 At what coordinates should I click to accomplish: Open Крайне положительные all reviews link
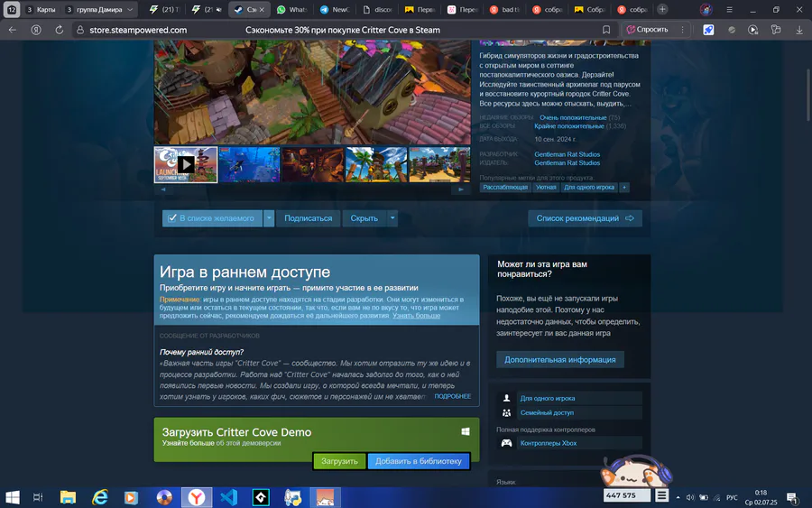coord(569,125)
